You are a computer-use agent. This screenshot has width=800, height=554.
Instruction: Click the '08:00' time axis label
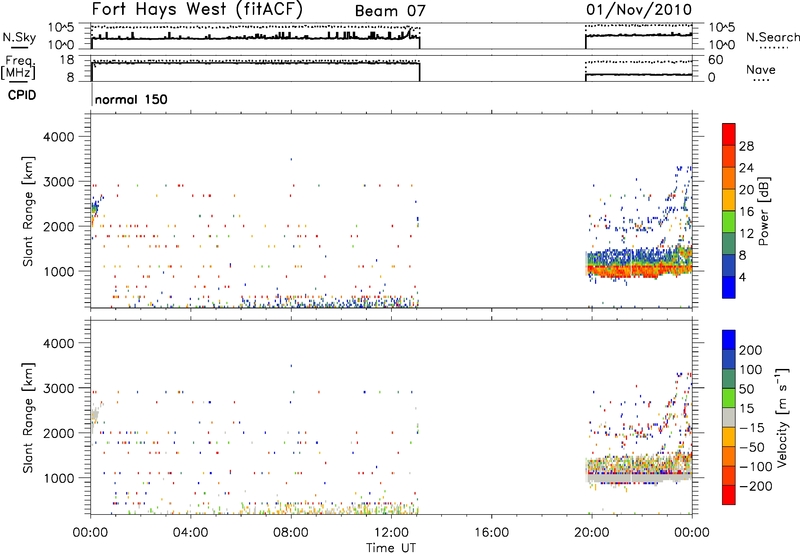point(291,533)
